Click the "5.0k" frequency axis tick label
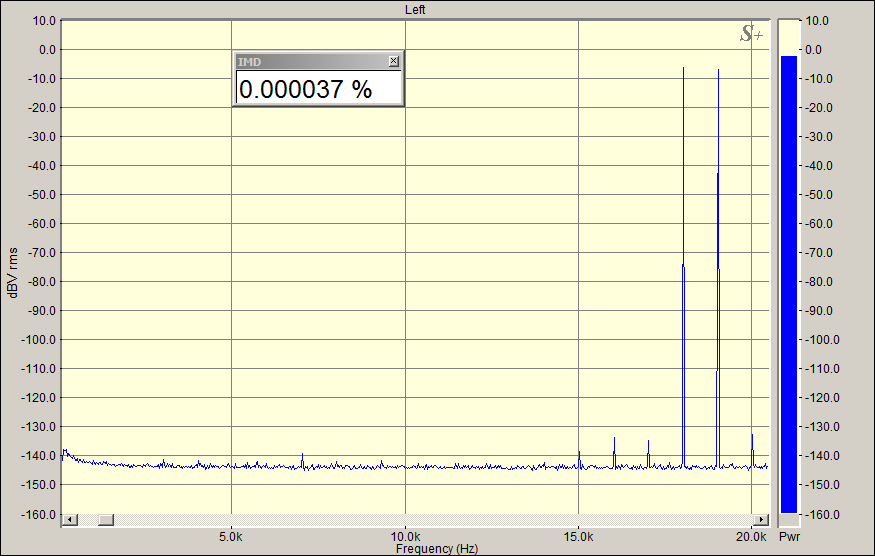This screenshot has height=556, width=875. (230, 537)
